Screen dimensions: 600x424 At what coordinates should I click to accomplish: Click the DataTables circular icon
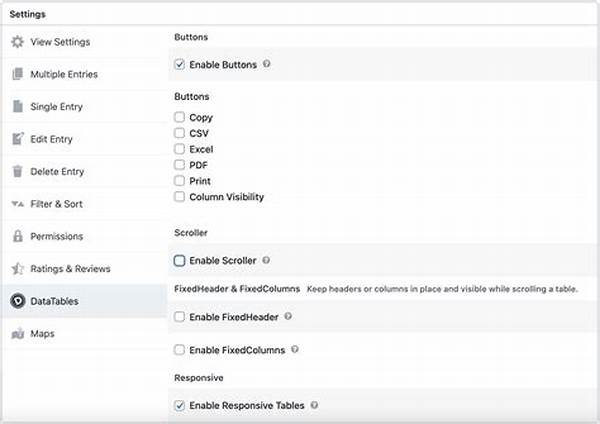tap(17, 301)
